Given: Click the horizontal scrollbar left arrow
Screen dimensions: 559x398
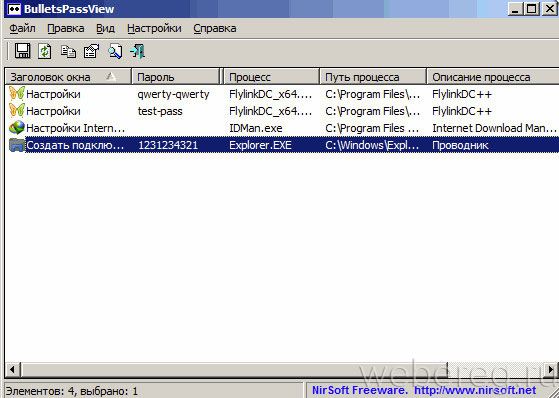Looking at the screenshot, I should tap(12, 369).
